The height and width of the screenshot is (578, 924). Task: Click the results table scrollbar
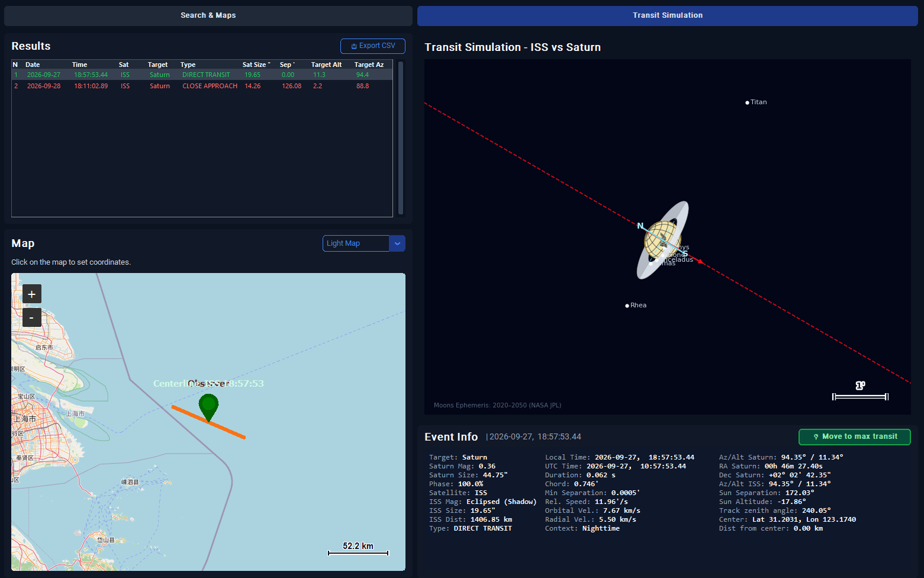[401, 138]
